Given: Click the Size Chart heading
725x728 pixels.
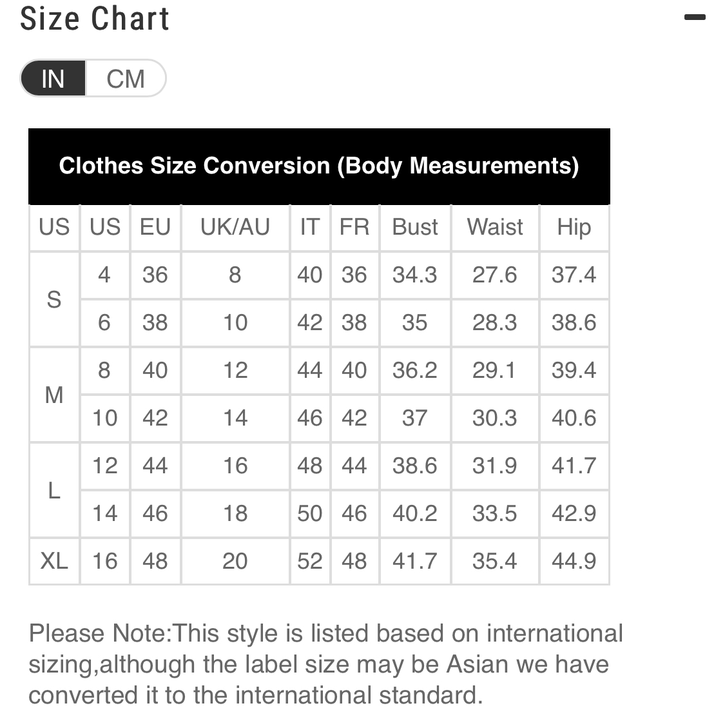Looking at the screenshot, I should point(95,19).
